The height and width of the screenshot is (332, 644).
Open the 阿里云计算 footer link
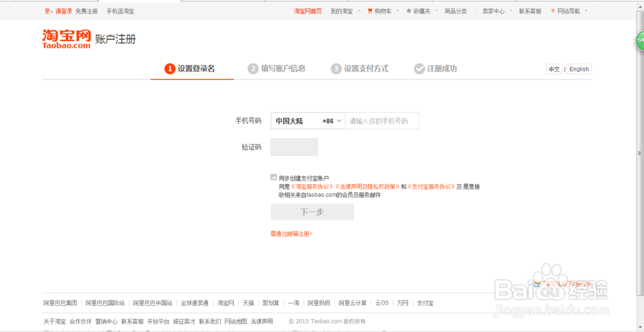coord(353,303)
